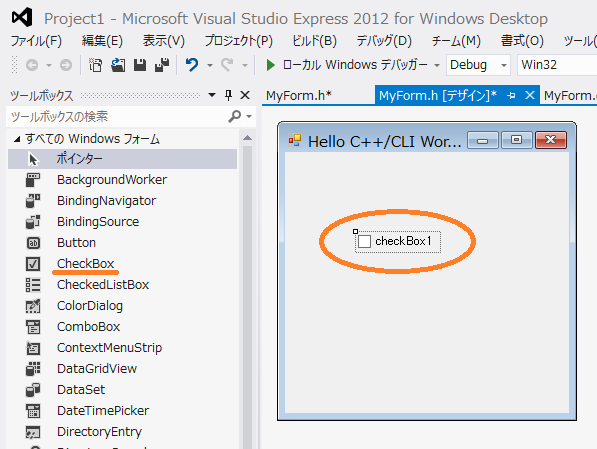
Task: Open the ファイル(F) menu
Action: pyautogui.click(x=36, y=41)
